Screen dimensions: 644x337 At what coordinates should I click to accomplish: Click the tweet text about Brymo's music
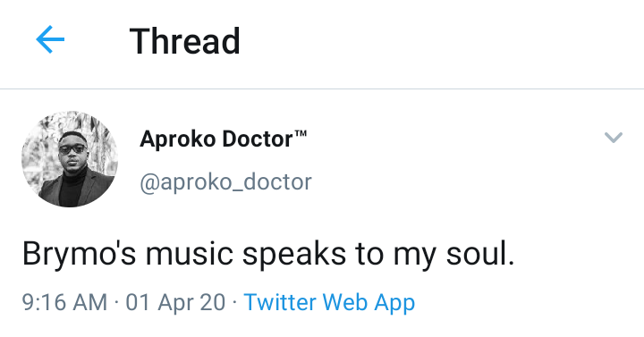coord(268,255)
